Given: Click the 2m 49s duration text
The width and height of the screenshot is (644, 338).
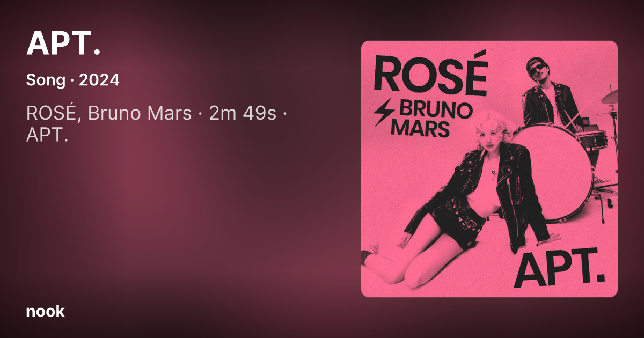Looking at the screenshot, I should 243,114.
